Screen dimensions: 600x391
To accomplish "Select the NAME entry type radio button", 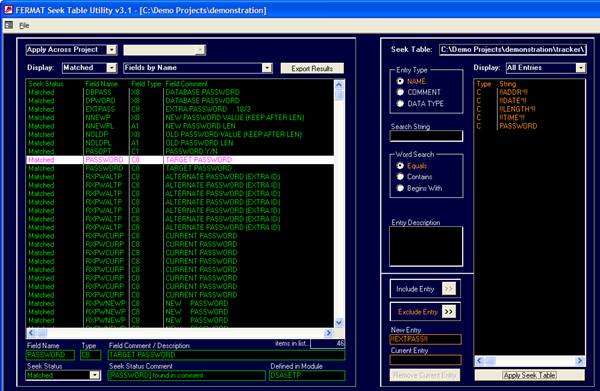I will pos(400,81).
